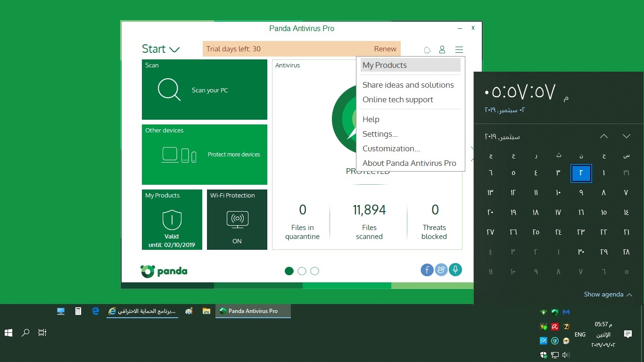This screenshot has width=644, height=362.
Task: Open About Panda Antivirus Pro
Action: pyautogui.click(x=410, y=163)
